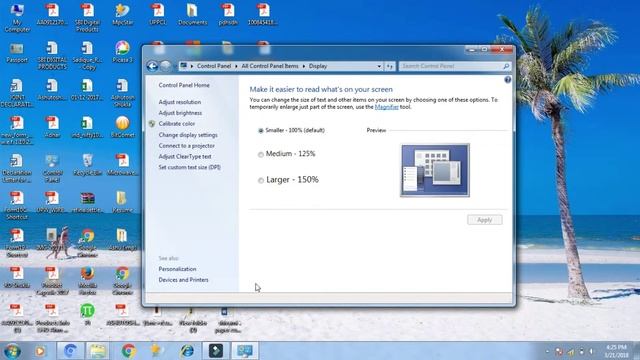Open My Computer desktop icon
The width and height of the screenshot is (640, 360).
click(17, 17)
